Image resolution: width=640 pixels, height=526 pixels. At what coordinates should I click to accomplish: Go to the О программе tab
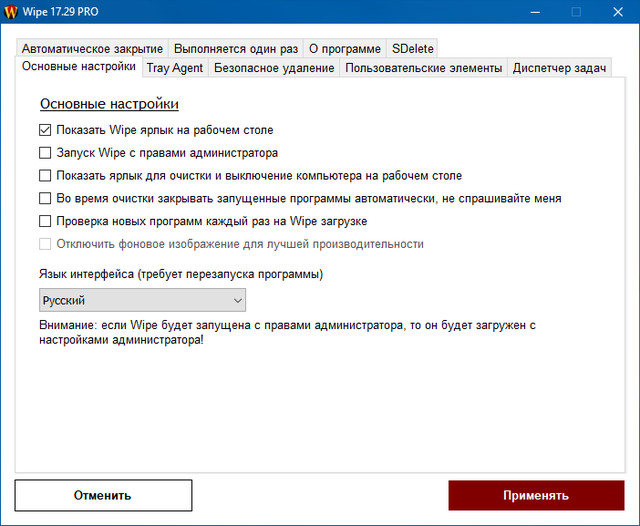pyautogui.click(x=344, y=48)
